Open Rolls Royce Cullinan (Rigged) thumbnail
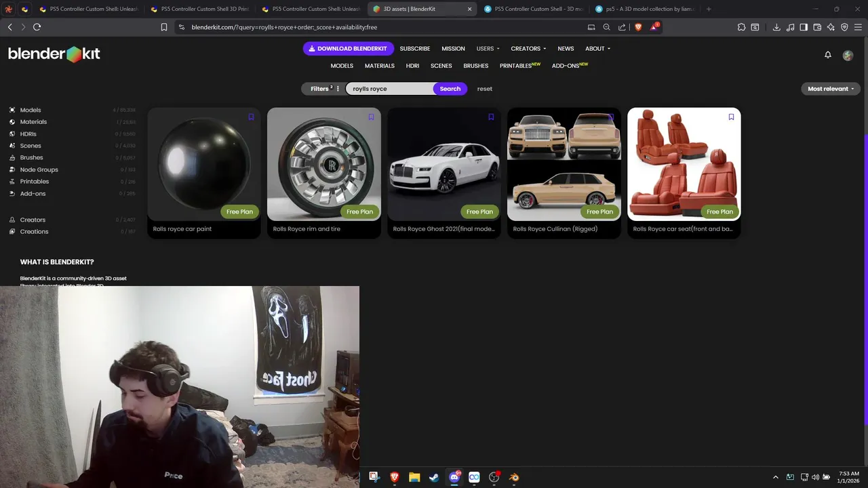Image resolution: width=868 pixels, height=488 pixels. pos(564,164)
